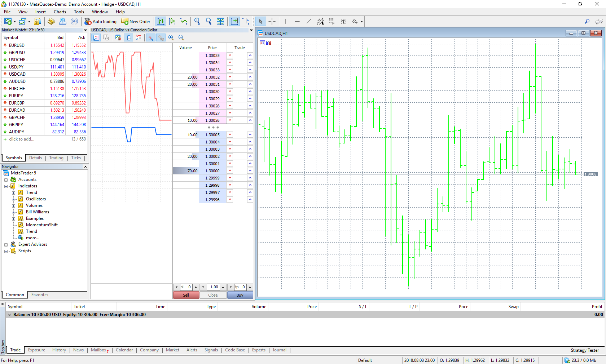This screenshot has width=606, height=364.
Task: Open the Charts menu
Action: 60,12
